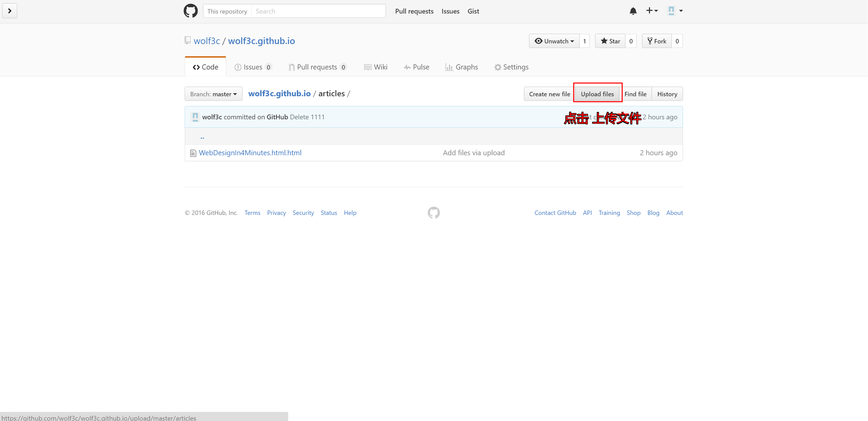
Task: Click the Add files via upload commit message
Action: click(x=474, y=153)
